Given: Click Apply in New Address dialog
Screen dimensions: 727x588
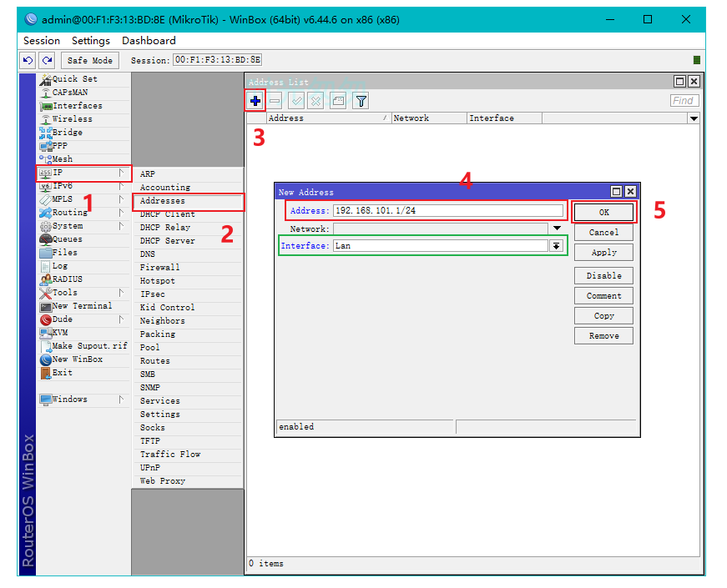Looking at the screenshot, I should coord(603,253).
